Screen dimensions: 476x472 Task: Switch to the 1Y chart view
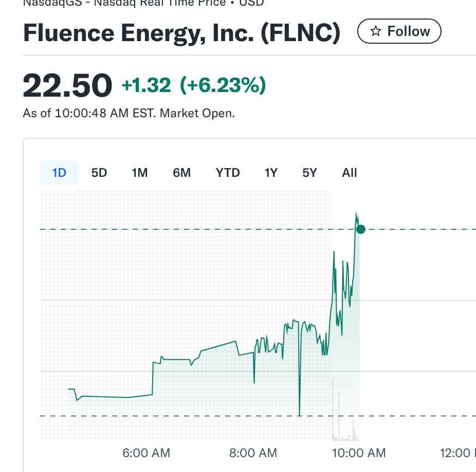(x=271, y=173)
